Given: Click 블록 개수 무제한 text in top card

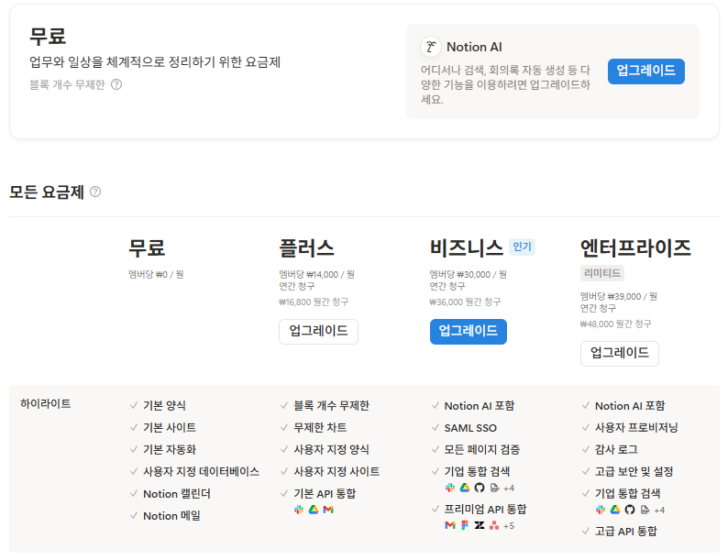Looking at the screenshot, I should pos(67,84).
